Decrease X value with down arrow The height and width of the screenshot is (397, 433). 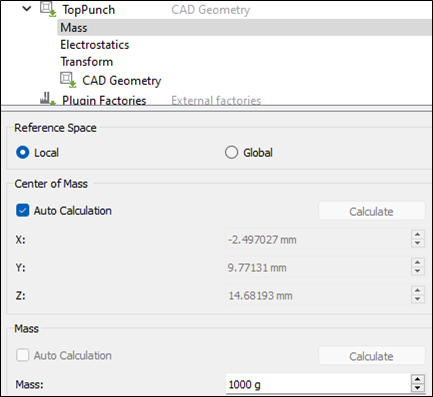(x=418, y=243)
